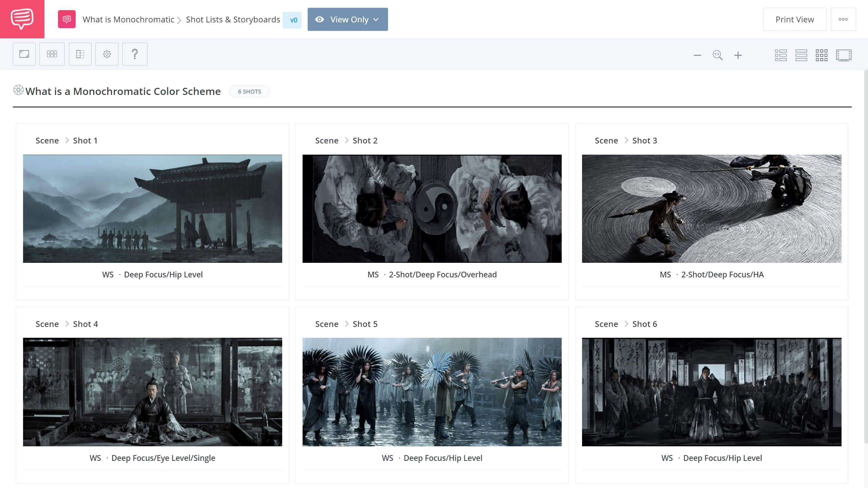
Task: Open the Shot 2 yin-yang overhead thumbnail
Action: [432, 209]
